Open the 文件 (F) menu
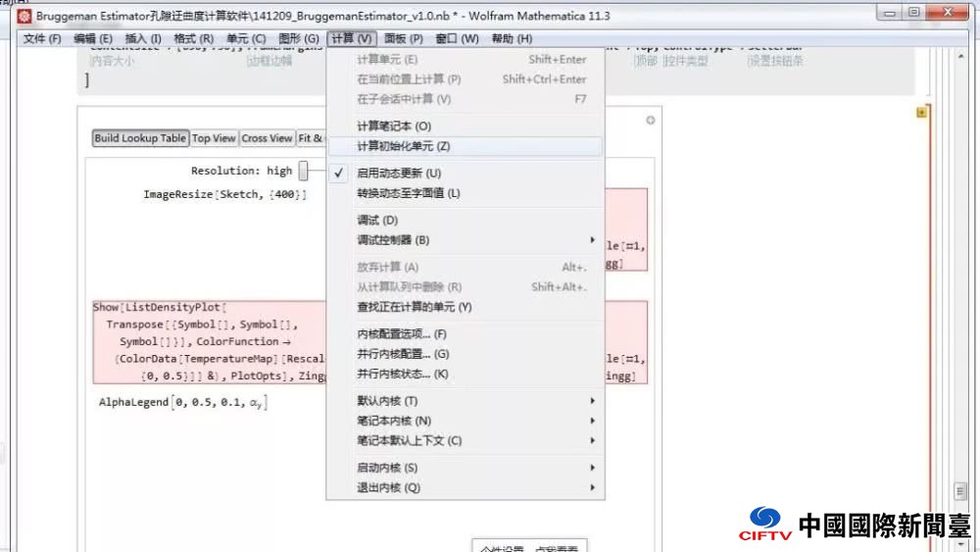980x552 pixels. coord(41,38)
